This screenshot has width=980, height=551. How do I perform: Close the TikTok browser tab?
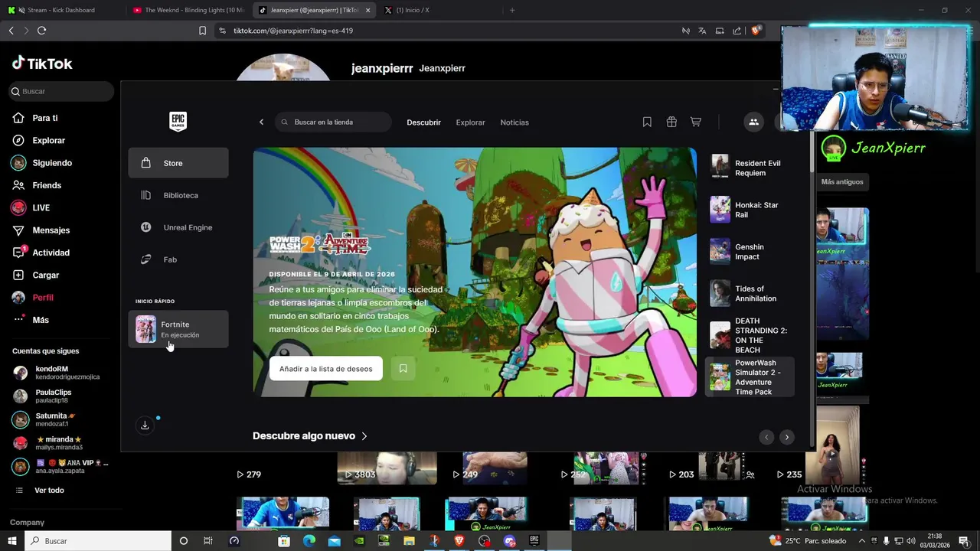pos(368,10)
